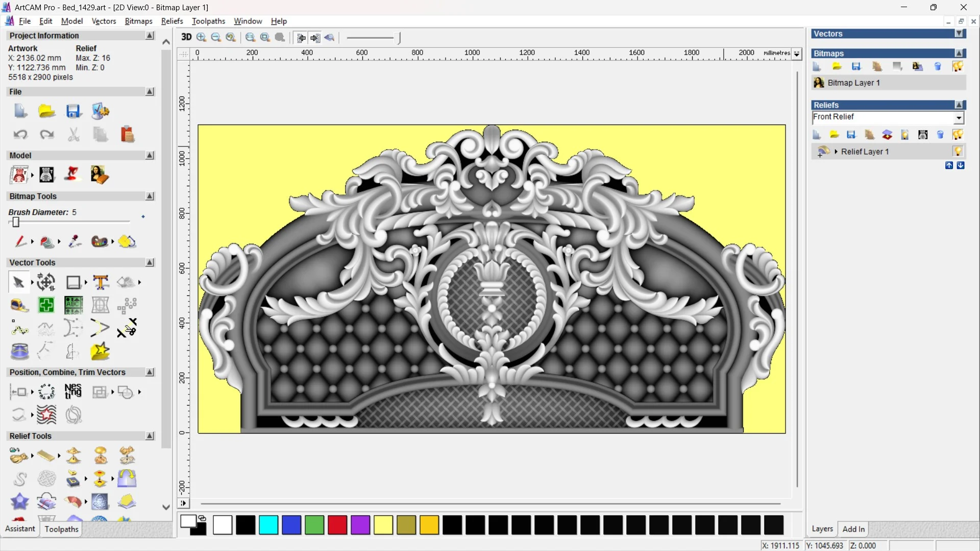
Task: Toggle Relief Layer 1 visibility bulb
Action: pyautogui.click(x=958, y=152)
